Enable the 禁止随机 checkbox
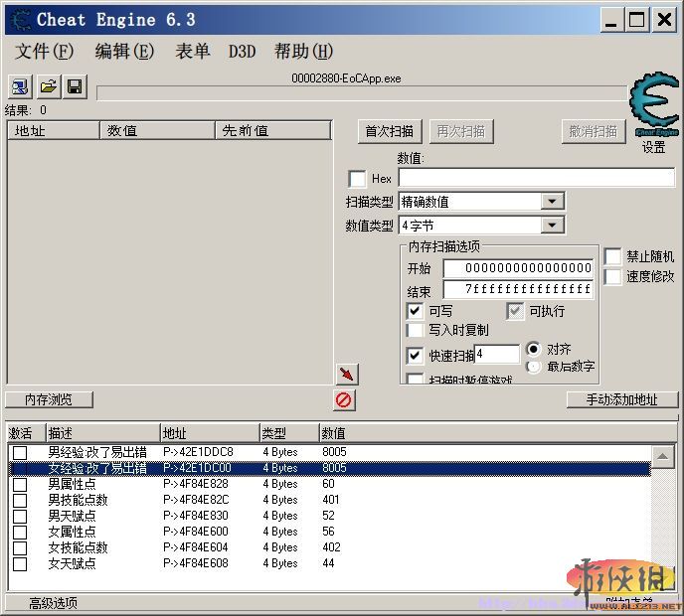Screen dimensions: 684x616 (612, 256)
